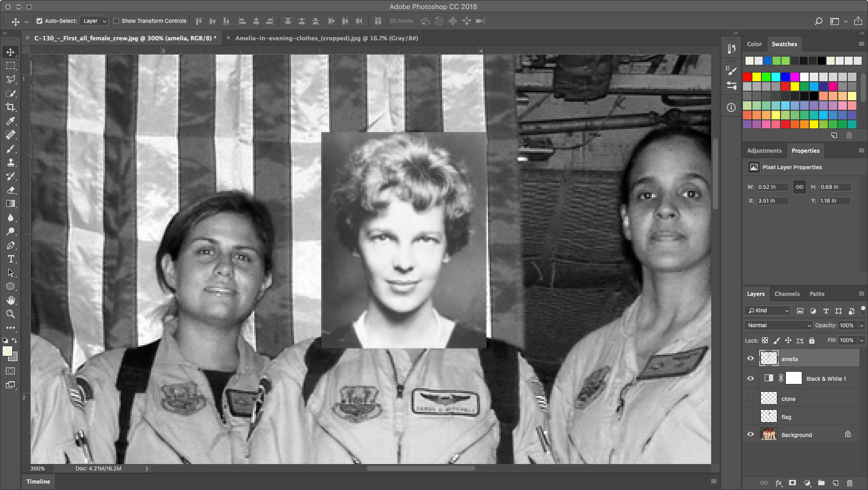Hide the amelia layer
Screen dimensions: 868x490
pos(750,358)
